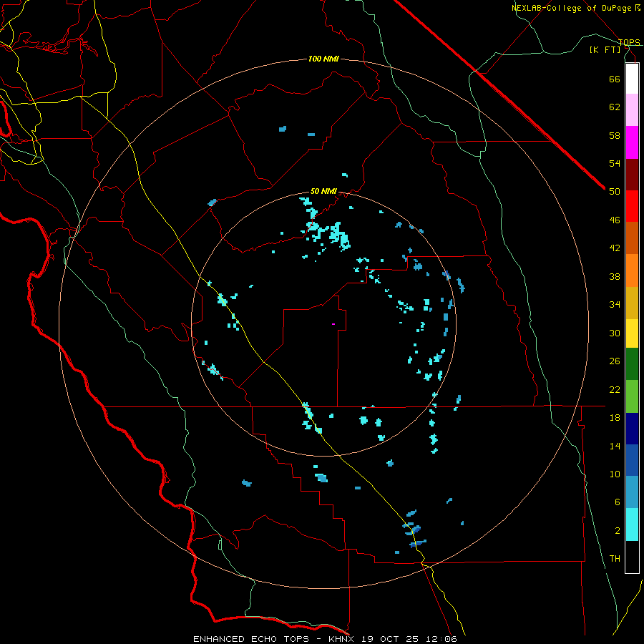Select the dark red legend swatch
The image size is (644, 644).
pyautogui.click(x=632, y=175)
